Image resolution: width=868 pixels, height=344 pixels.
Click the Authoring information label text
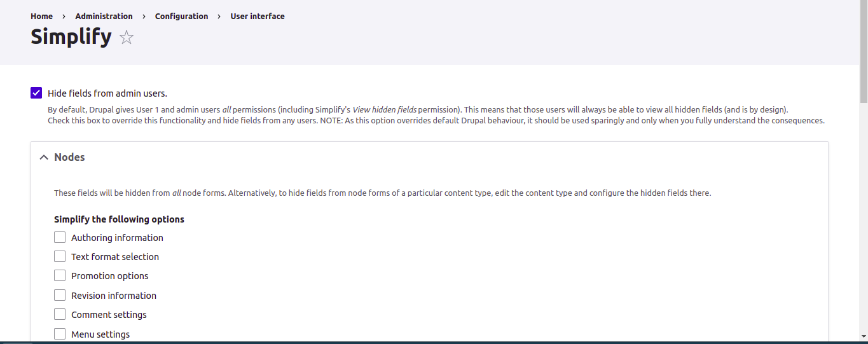click(117, 238)
